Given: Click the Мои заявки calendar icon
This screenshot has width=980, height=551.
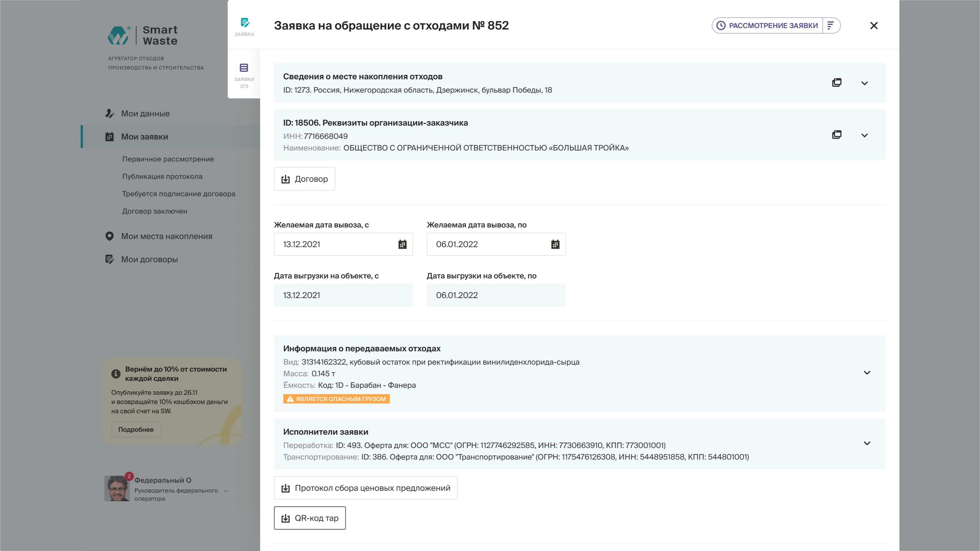Looking at the screenshot, I should coord(109,137).
